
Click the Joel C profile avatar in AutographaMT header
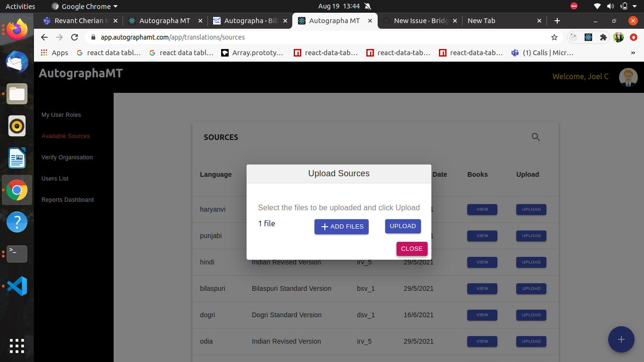pos(628,77)
